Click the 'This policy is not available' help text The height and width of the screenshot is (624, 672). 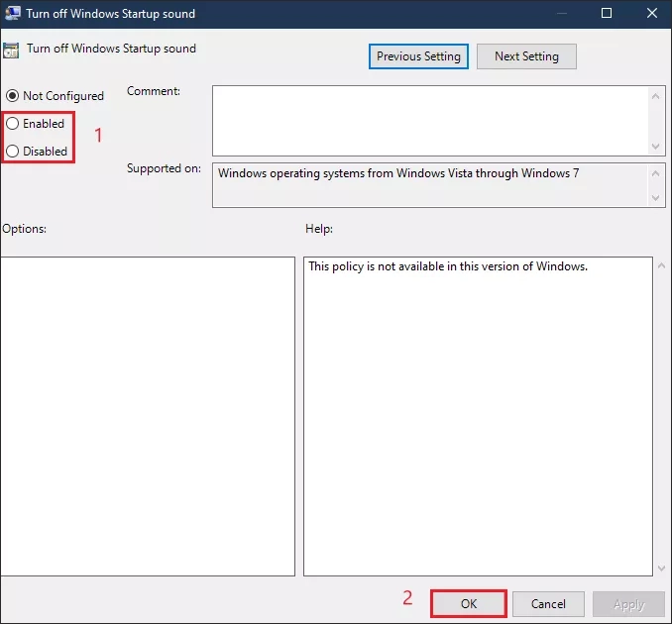448,266
